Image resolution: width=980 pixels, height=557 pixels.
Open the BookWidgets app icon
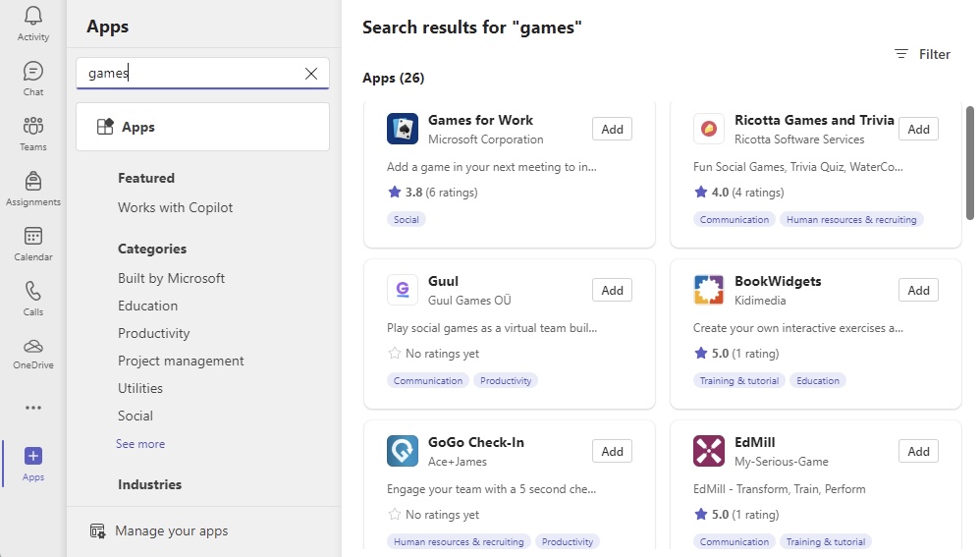point(709,290)
